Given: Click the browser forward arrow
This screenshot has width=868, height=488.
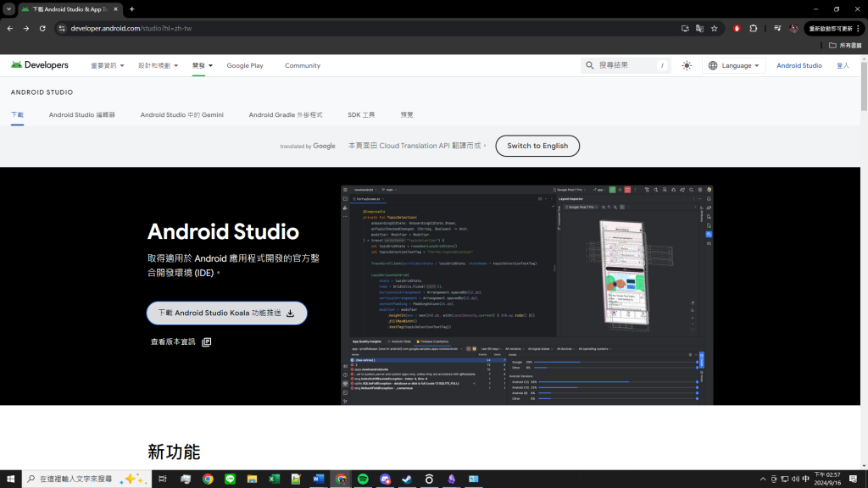Looking at the screenshot, I should (x=26, y=28).
